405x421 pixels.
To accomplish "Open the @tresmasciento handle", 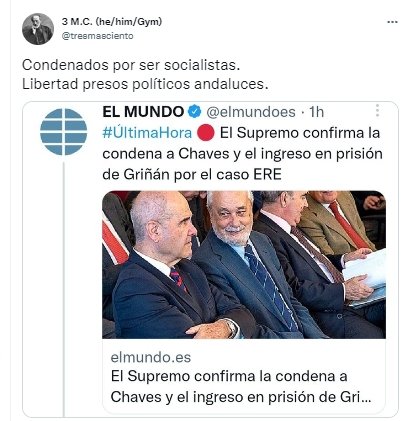I will click(x=97, y=36).
